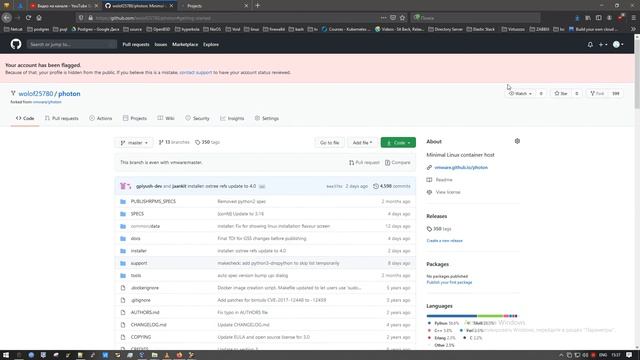
Task: Expand the green Code download dropdown
Action: tap(398, 142)
